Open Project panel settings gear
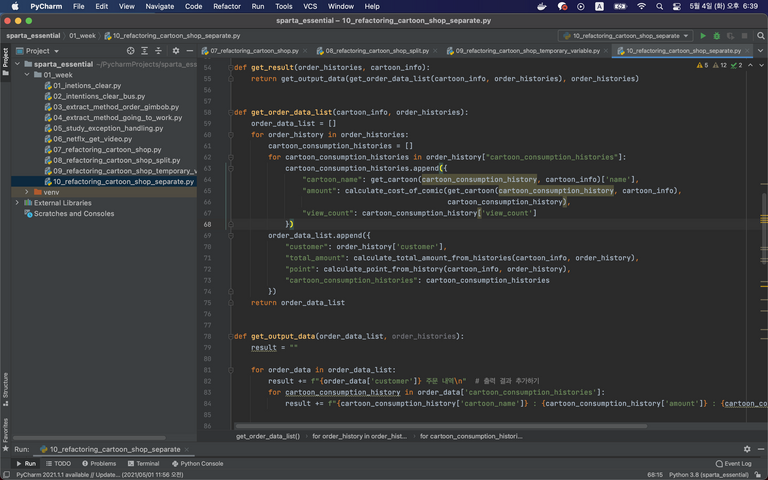 pyautogui.click(x=176, y=51)
